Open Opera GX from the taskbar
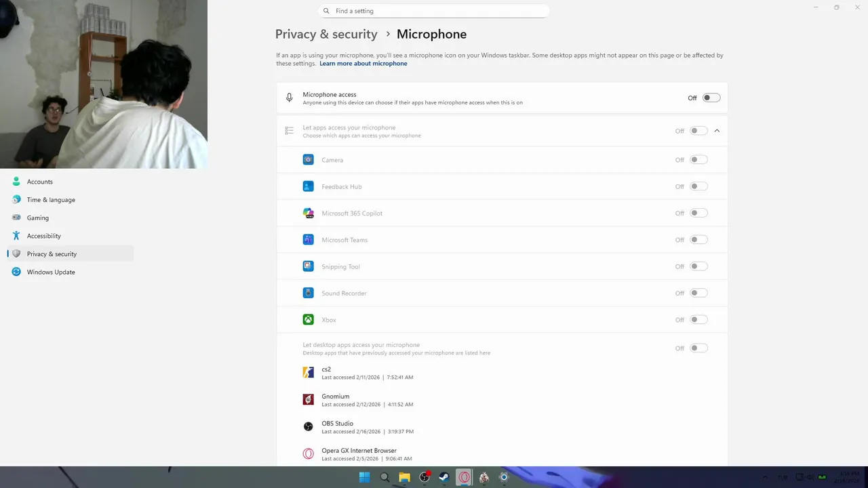Screen dimensions: 868x488 coord(464,477)
